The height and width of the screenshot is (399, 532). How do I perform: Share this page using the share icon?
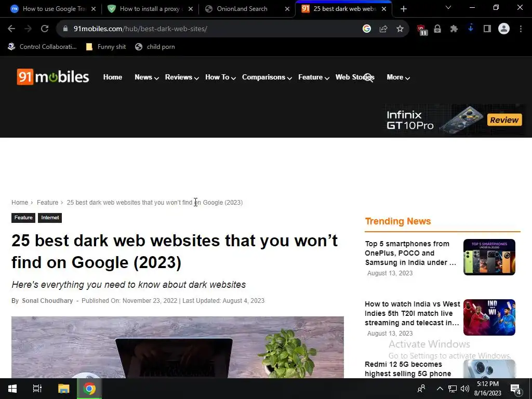[x=383, y=29]
